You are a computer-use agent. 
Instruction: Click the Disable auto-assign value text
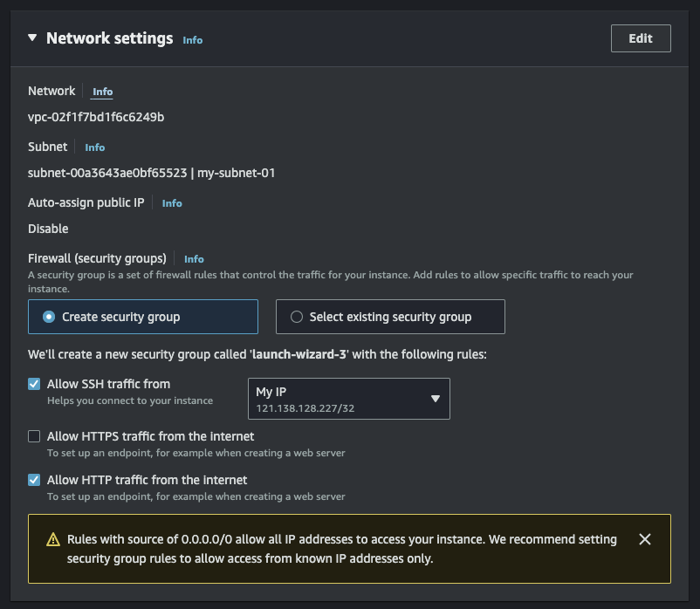[48, 229]
